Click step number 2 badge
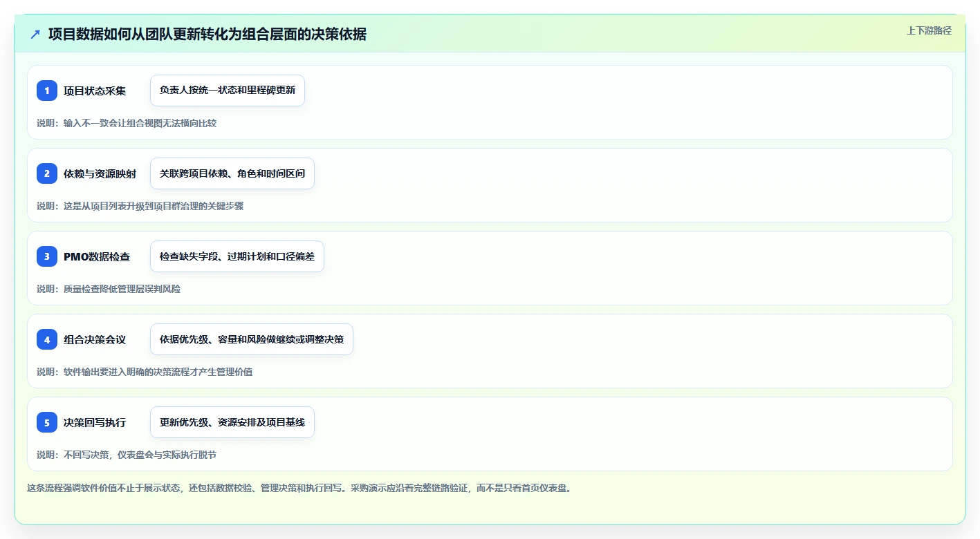Viewport: 980px width, 539px height. point(47,173)
